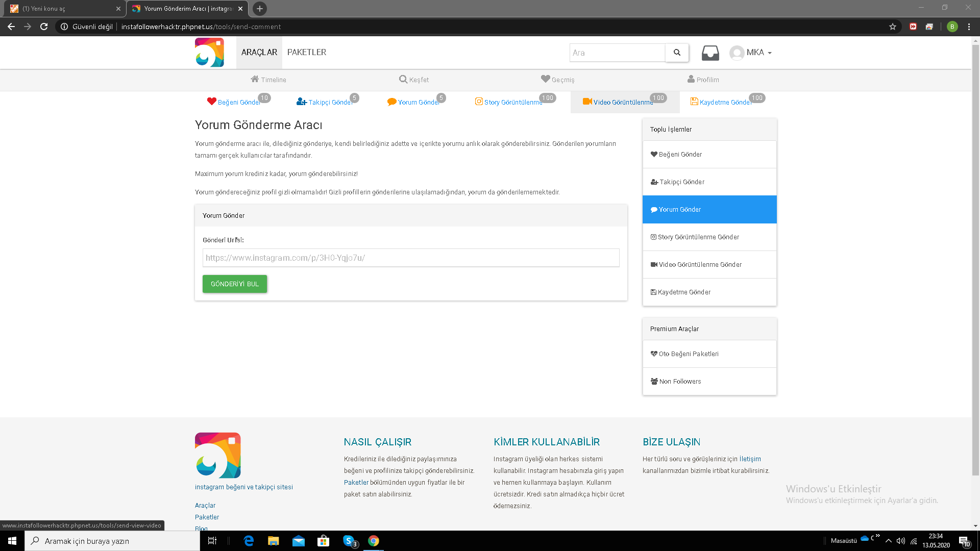This screenshot has width=980, height=551.
Task: Click the address bar URL
Action: pyautogui.click(x=201, y=27)
